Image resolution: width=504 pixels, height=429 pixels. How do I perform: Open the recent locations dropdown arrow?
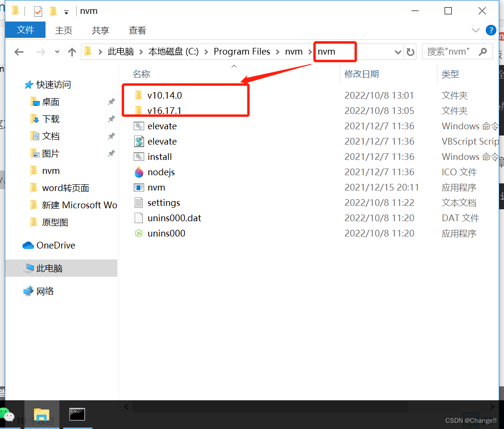click(57, 52)
